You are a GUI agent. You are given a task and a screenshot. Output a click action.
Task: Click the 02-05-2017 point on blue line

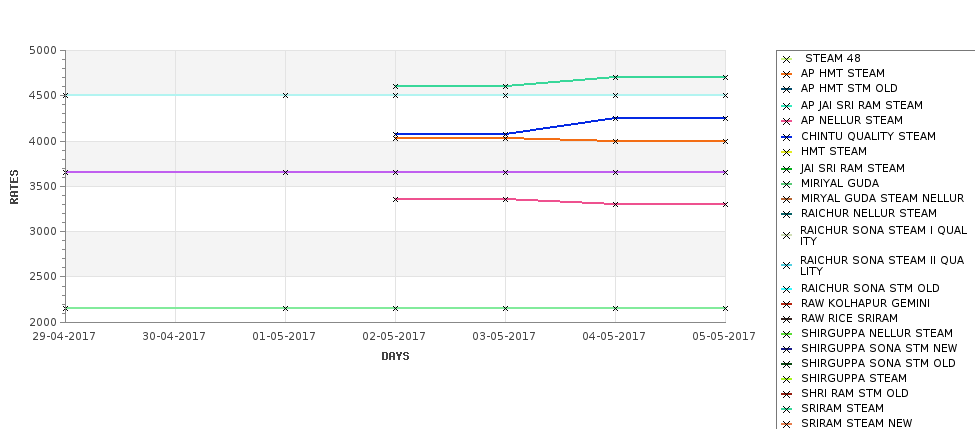pos(395,134)
